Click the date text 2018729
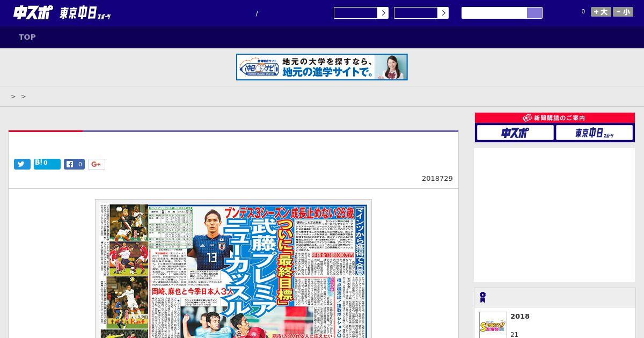 point(437,179)
